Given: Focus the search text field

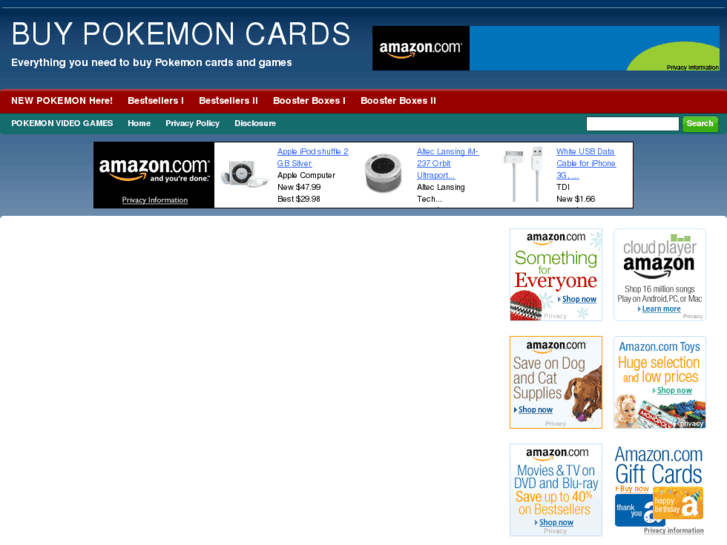Looking at the screenshot, I should pyautogui.click(x=632, y=124).
